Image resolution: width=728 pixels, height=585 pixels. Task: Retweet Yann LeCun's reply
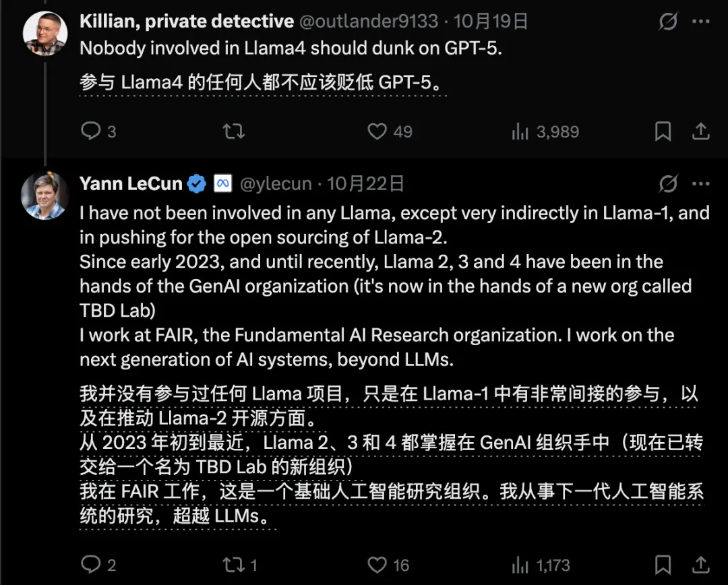point(233,565)
